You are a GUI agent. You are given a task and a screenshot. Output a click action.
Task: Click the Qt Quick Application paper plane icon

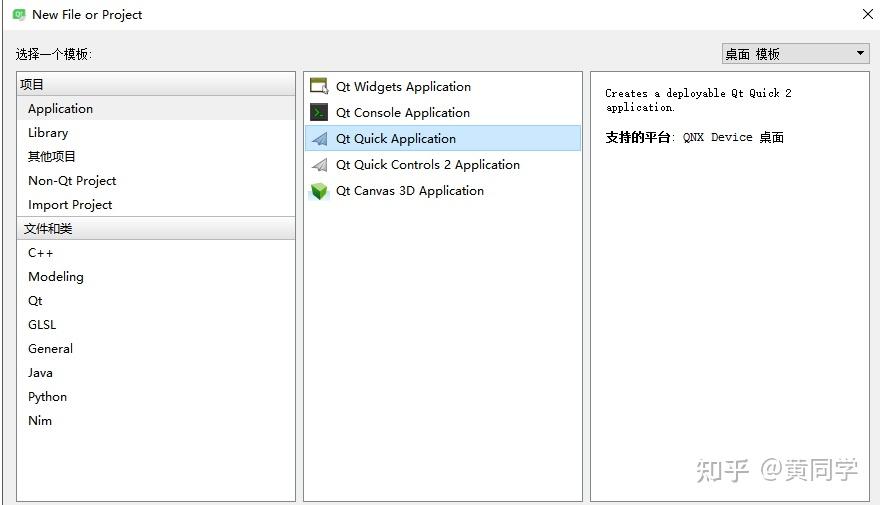319,139
